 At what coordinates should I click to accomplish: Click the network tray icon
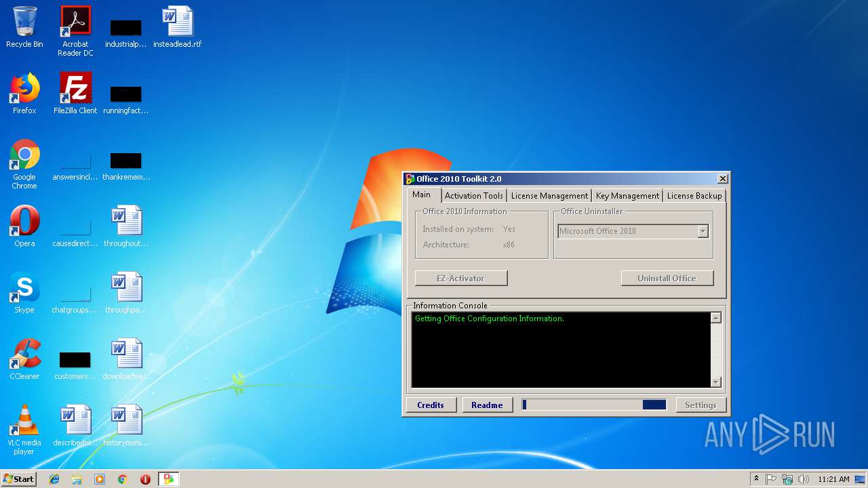pyautogui.click(x=787, y=479)
